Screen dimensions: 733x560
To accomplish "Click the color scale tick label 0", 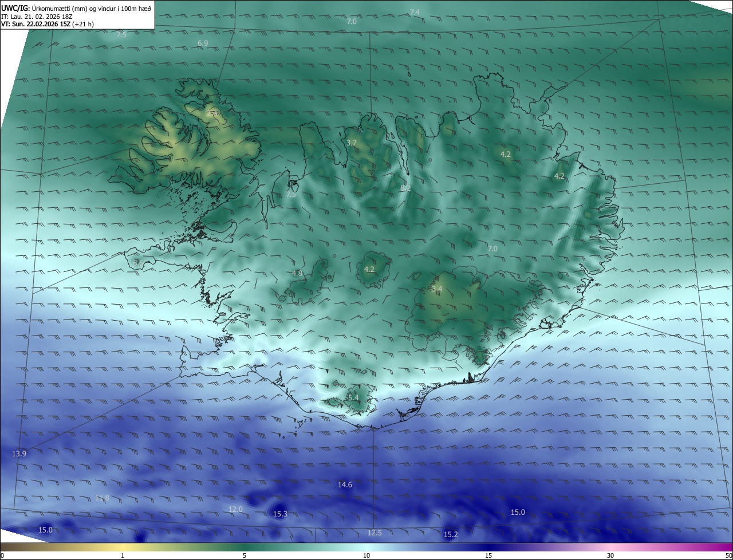I will coord(2,556).
